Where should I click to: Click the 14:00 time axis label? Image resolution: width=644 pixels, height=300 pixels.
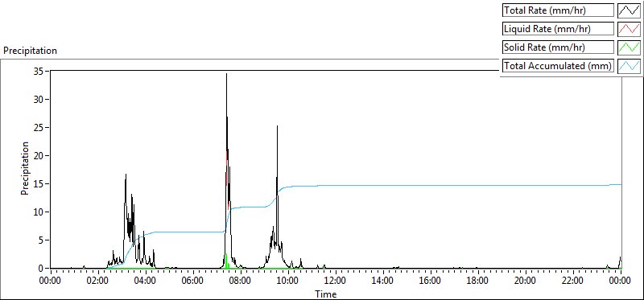(x=382, y=282)
